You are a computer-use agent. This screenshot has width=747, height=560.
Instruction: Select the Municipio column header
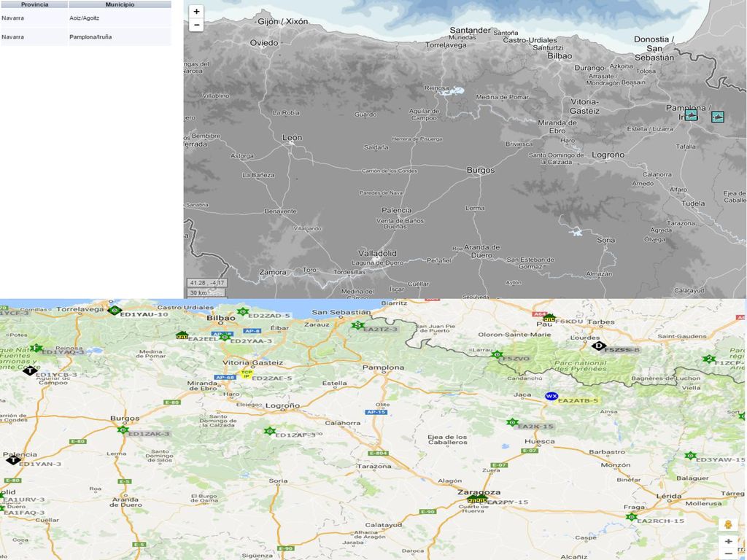(x=120, y=4)
